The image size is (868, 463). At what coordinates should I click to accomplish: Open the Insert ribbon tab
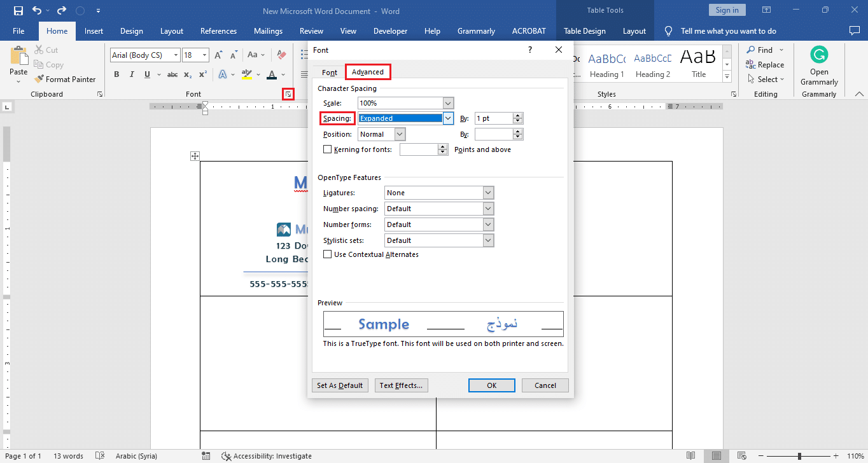tap(94, 31)
